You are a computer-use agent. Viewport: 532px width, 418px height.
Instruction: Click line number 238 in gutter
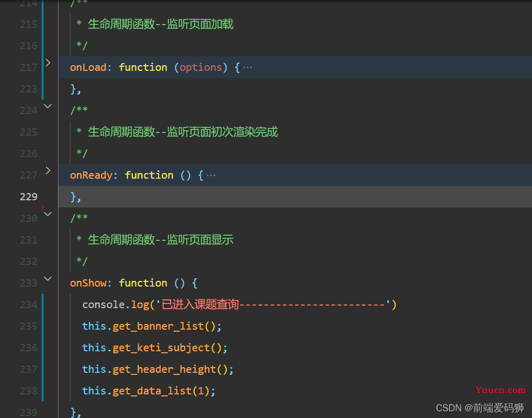click(x=29, y=391)
